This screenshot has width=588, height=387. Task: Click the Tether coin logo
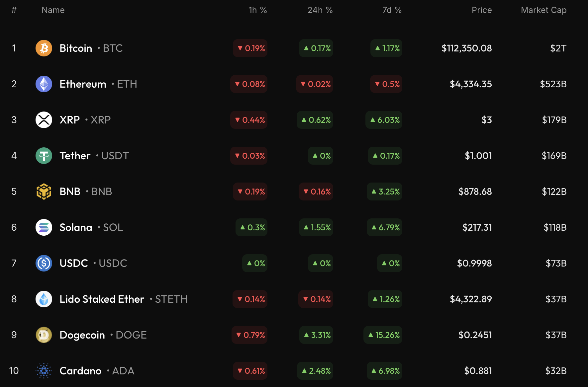click(44, 156)
